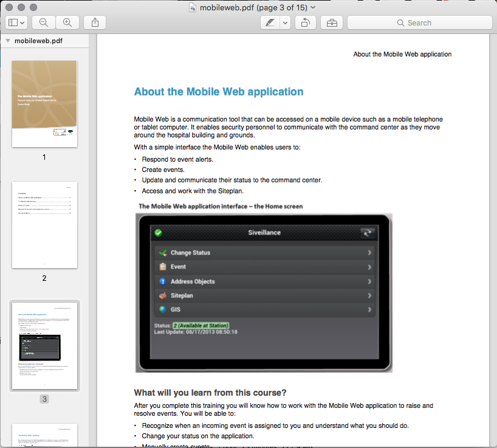The width and height of the screenshot is (497, 448).
Task: Click the Share toolbar button
Action: click(95, 22)
